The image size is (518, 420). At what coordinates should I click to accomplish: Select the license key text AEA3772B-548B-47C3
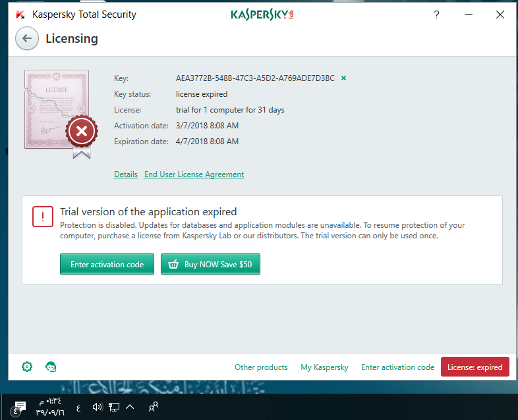pyautogui.click(x=255, y=78)
